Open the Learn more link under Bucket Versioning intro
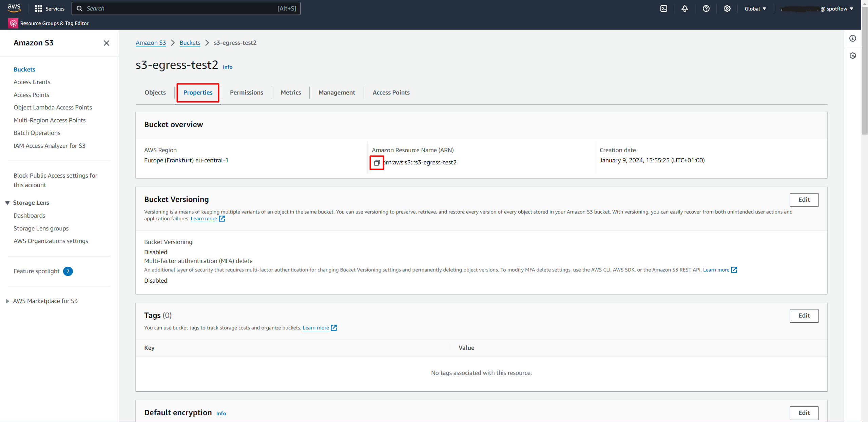Viewport: 868px width, 422px height. tap(208, 219)
